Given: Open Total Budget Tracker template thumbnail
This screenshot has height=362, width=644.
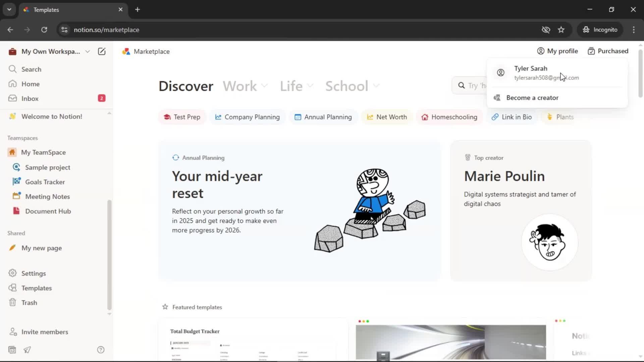Looking at the screenshot, I should point(253,339).
